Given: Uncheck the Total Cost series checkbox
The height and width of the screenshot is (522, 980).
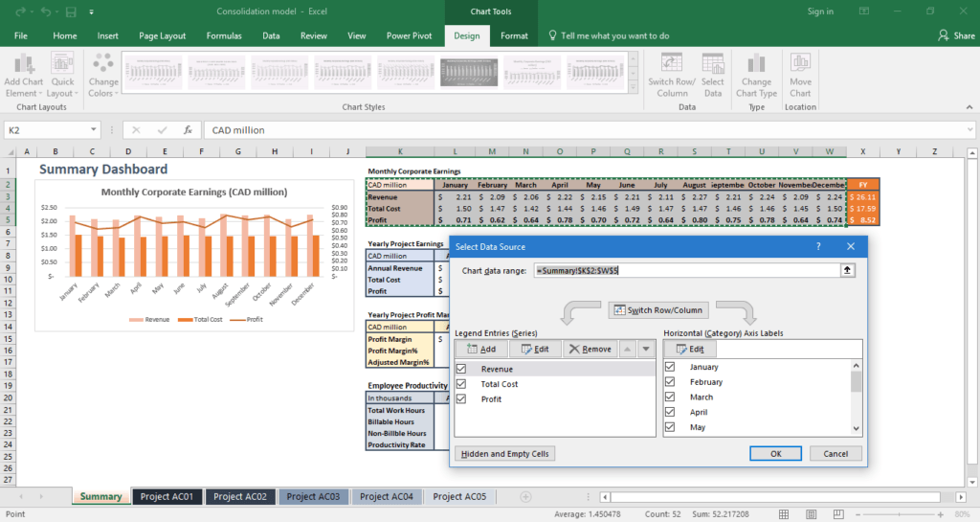Looking at the screenshot, I should pyautogui.click(x=462, y=384).
